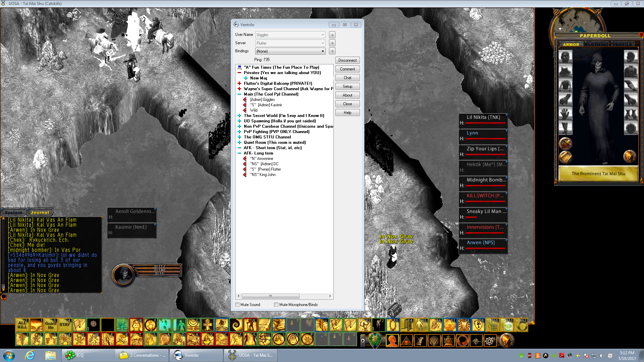Open the Server dropdown showing Flutter

[290, 43]
